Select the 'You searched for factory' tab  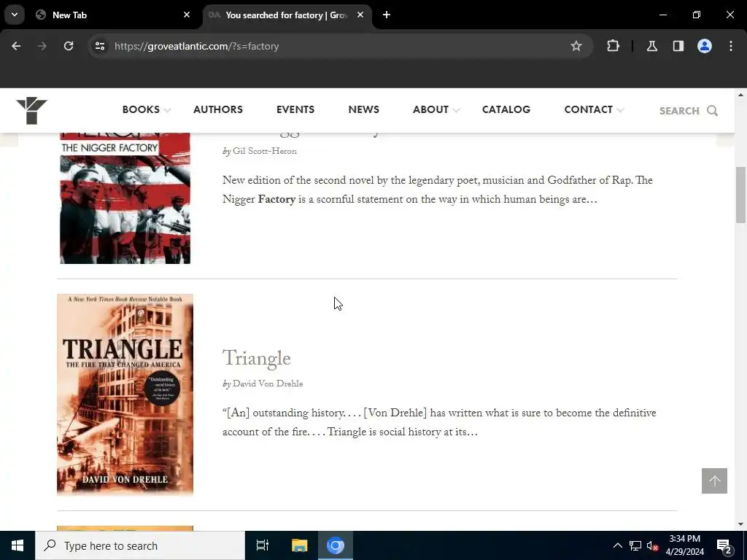click(x=287, y=15)
